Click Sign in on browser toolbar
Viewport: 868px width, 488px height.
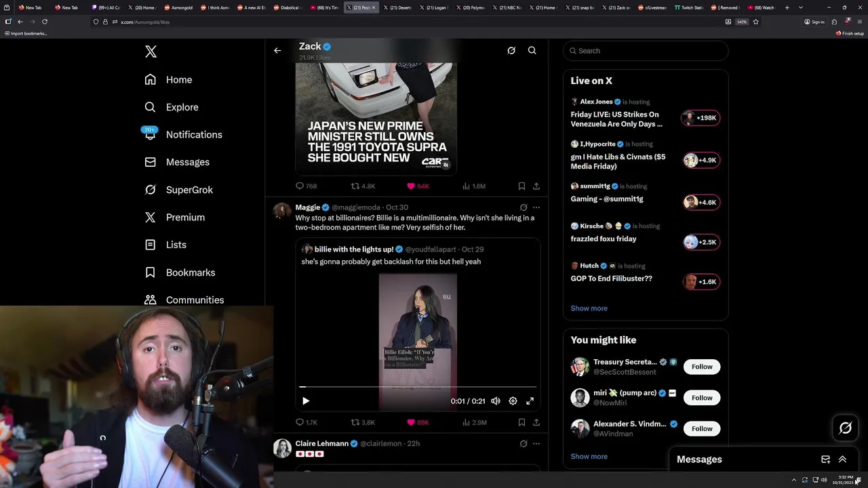814,22
